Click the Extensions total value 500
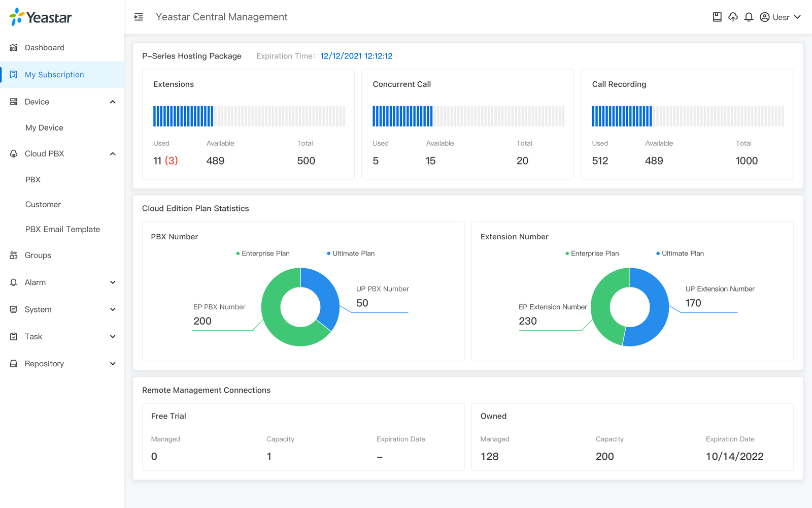812x508 pixels. (306, 161)
